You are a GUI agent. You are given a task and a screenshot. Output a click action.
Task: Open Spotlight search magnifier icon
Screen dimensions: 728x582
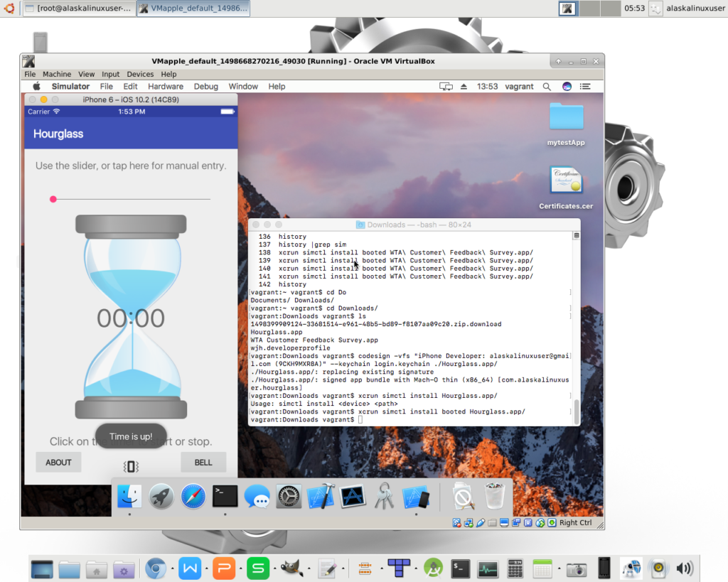click(x=547, y=87)
